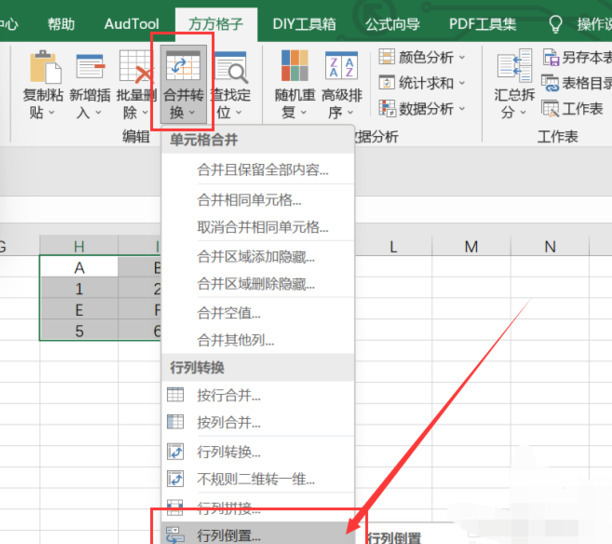Open the 数据分析 dropdown arrow

click(x=462, y=108)
